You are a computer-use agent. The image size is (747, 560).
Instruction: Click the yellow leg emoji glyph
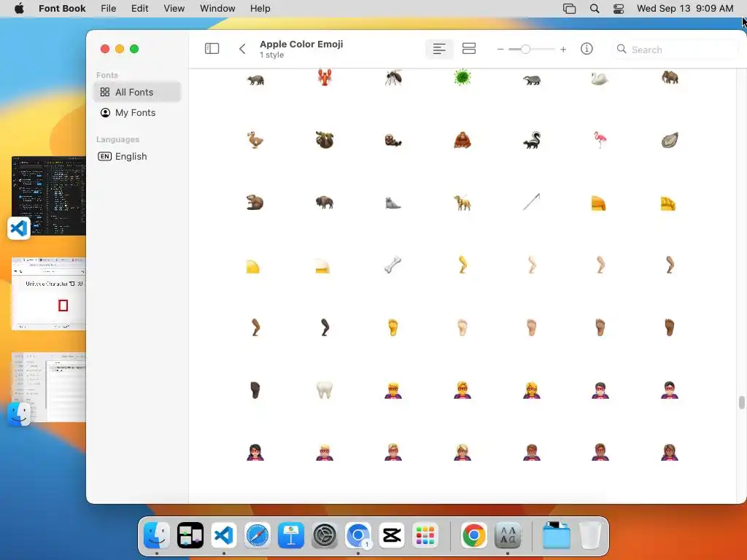(462, 265)
